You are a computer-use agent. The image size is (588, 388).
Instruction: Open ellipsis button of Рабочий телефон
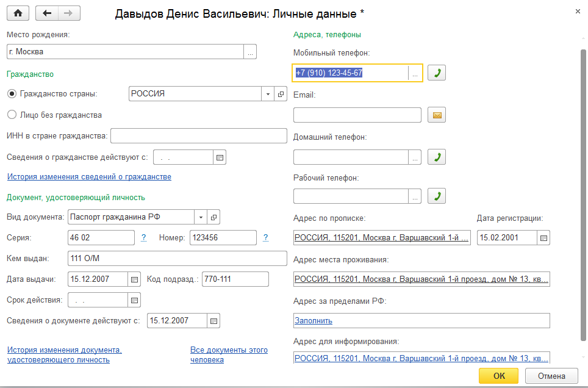415,196
